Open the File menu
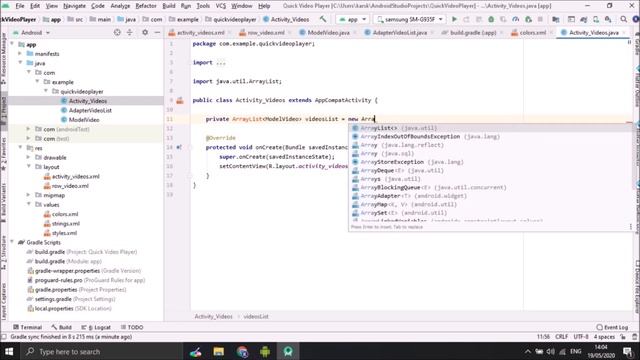Viewport: 640px width, 360px height. coord(20,6)
